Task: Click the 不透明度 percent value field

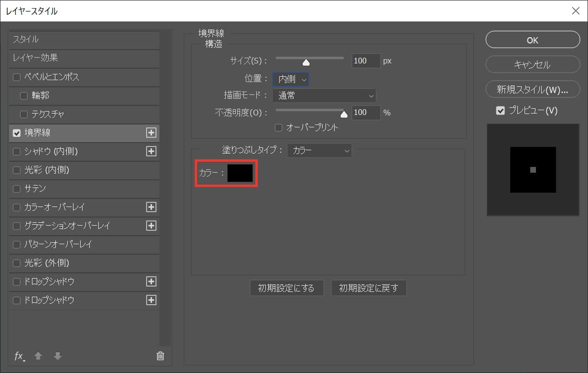Action: 366,113
